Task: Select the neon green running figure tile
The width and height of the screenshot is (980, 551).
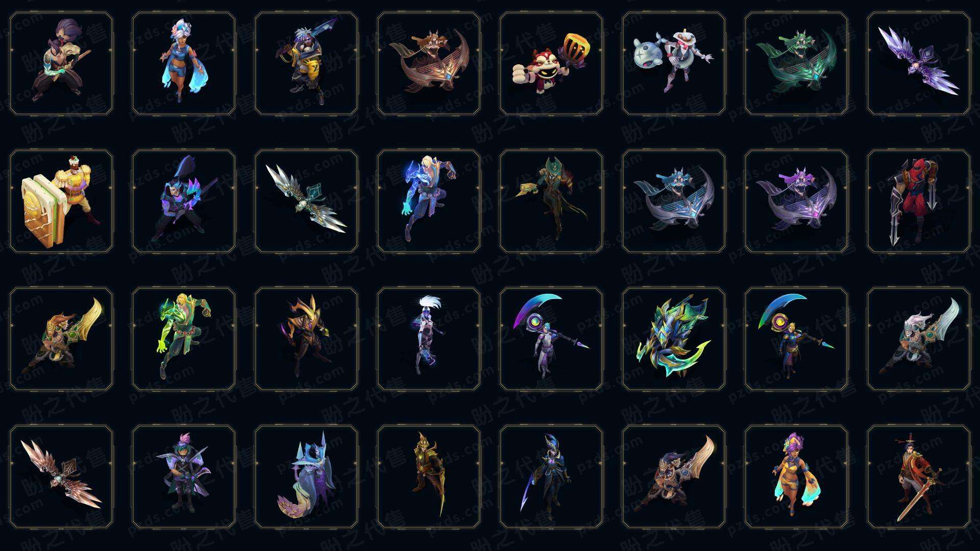Action: coord(184,339)
